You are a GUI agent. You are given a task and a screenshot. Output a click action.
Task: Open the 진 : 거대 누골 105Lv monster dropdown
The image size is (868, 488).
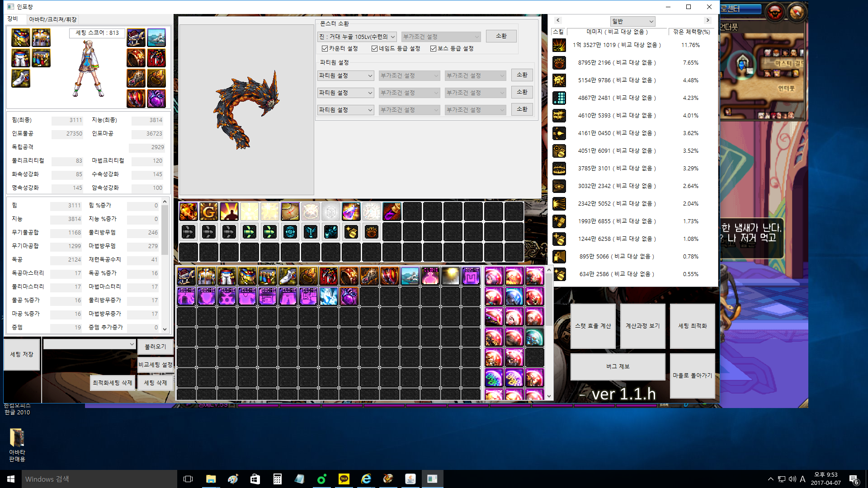click(357, 37)
